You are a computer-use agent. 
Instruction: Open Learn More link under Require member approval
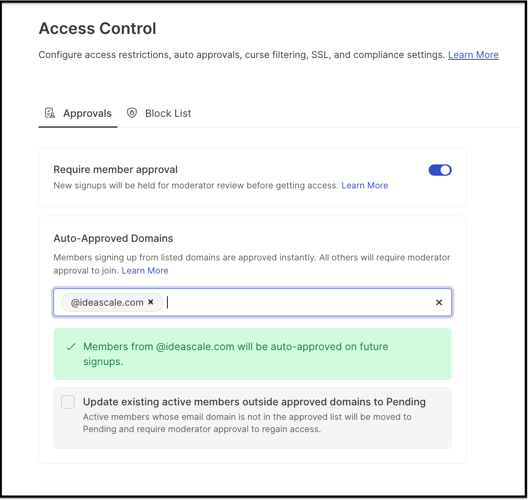(x=365, y=186)
